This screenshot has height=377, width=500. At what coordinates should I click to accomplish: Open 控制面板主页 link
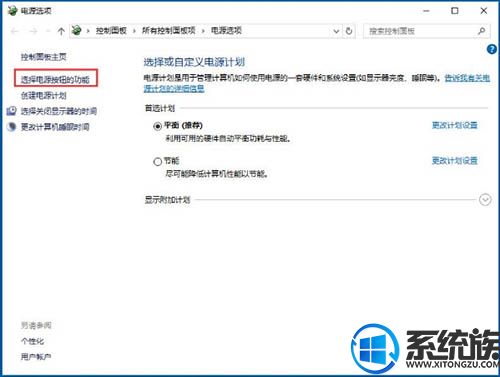coord(44,57)
